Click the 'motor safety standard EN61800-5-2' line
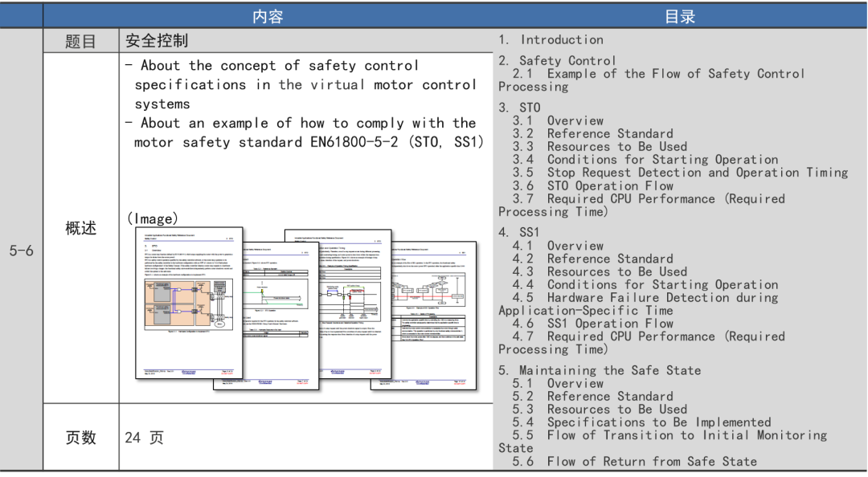868x477 pixels. [309, 142]
